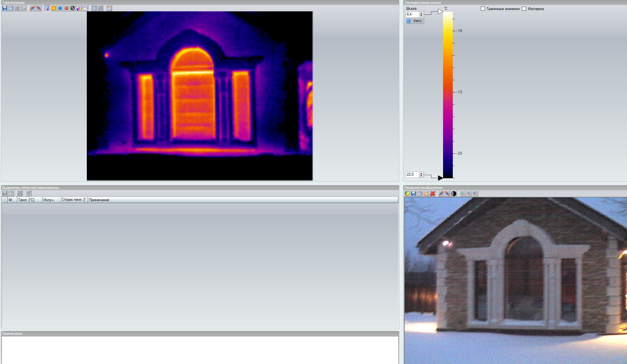Zoom in on the real image

point(462,194)
